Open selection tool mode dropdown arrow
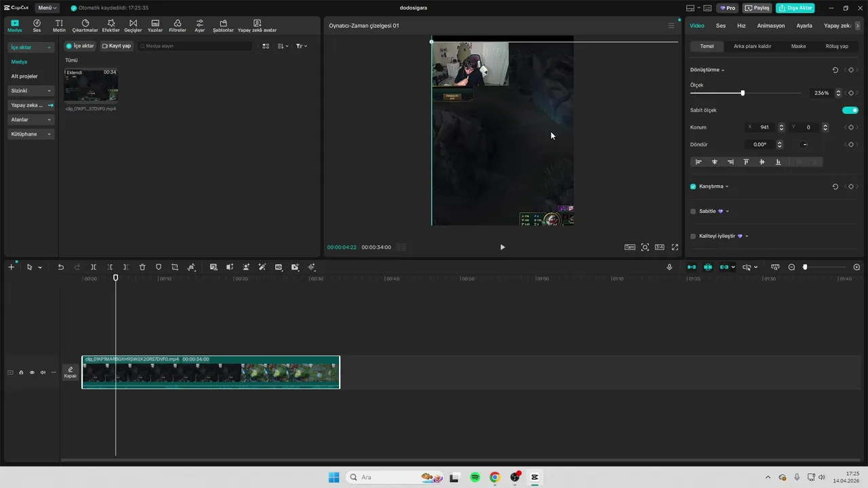 pyautogui.click(x=40, y=268)
